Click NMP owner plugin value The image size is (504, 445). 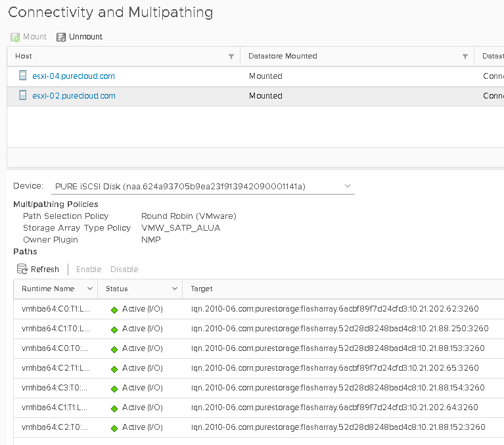(x=150, y=240)
